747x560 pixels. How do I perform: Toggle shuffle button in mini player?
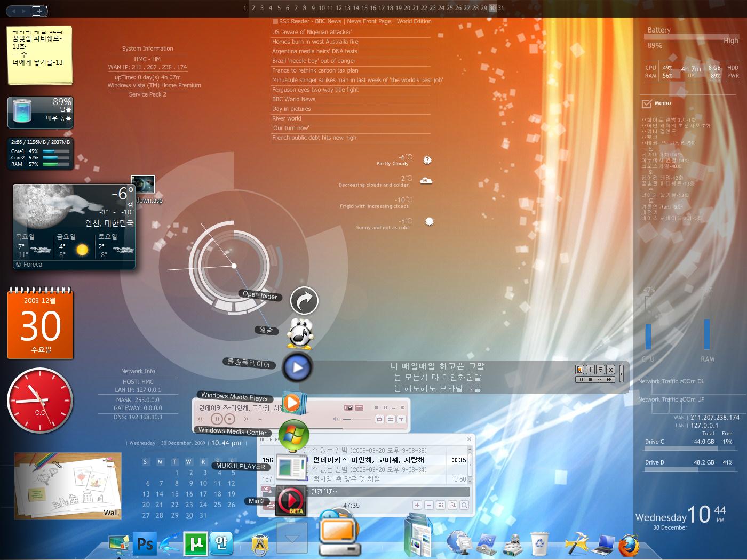point(359,407)
